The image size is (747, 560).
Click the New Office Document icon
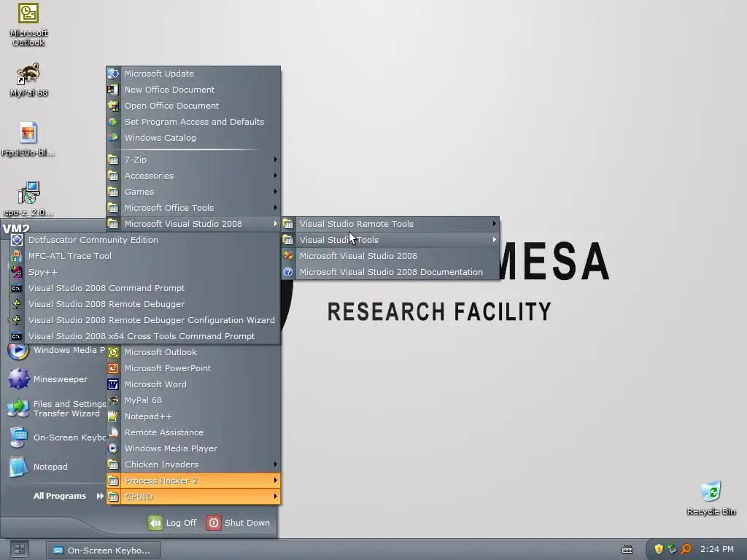click(x=113, y=90)
